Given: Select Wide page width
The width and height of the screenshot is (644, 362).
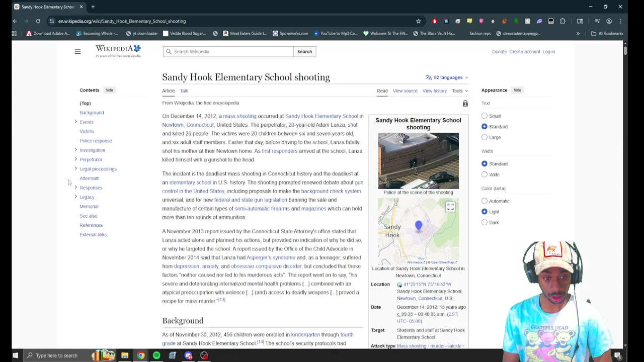Looking at the screenshot, I should (485, 174).
